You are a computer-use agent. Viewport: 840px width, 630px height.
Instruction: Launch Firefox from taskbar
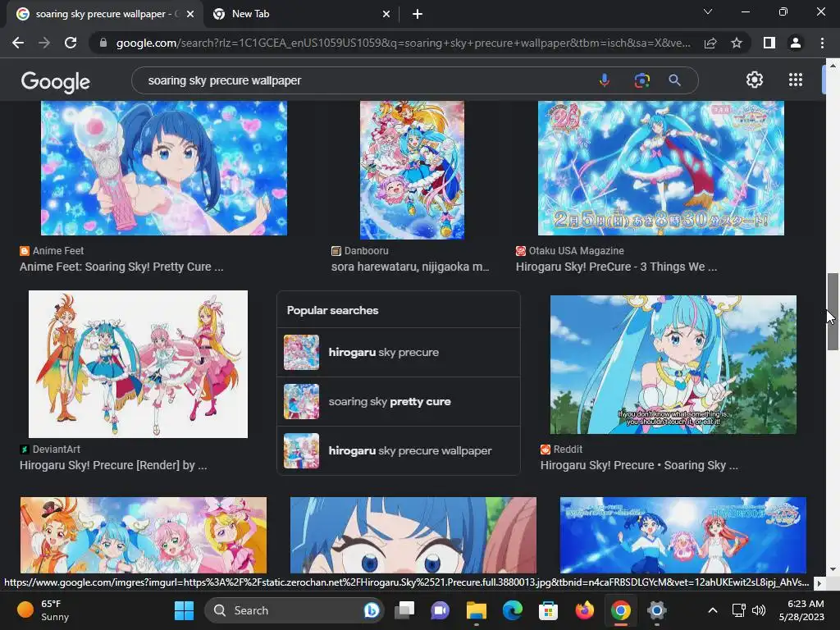pos(584,610)
